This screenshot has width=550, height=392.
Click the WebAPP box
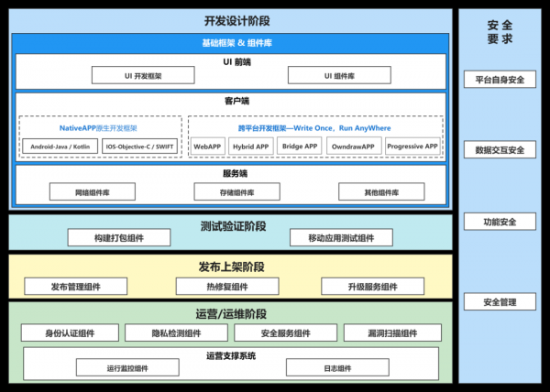click(208, 146)
